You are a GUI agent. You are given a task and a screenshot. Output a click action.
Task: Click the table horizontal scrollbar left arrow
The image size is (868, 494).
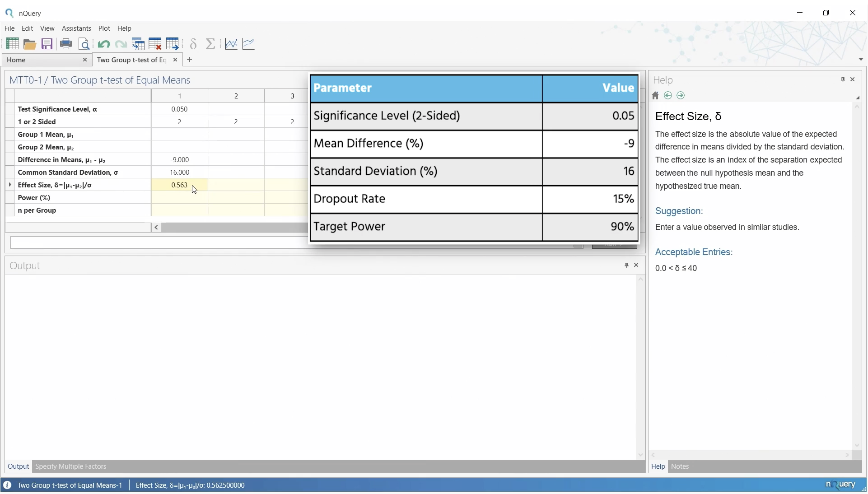tap(157, 228)
